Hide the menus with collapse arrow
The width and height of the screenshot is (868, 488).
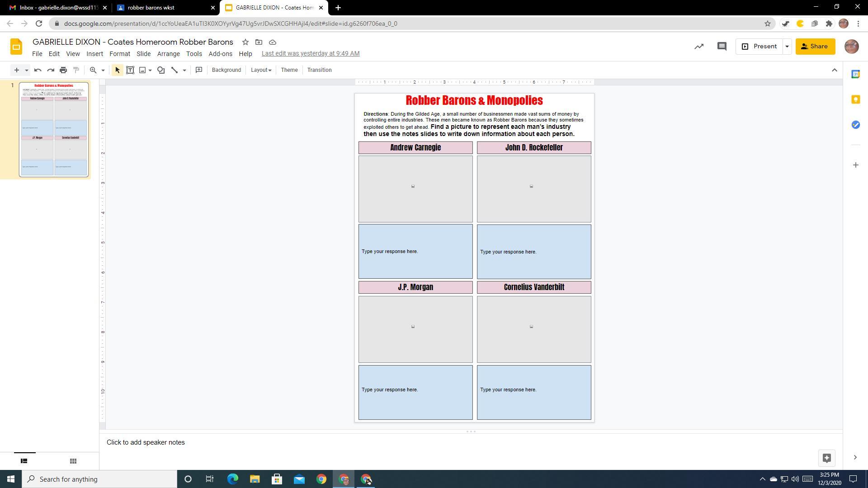coord(835,70)
